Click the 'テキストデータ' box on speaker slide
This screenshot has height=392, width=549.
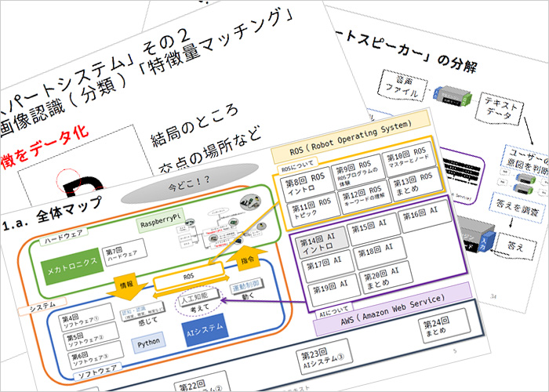coord(500,109)
